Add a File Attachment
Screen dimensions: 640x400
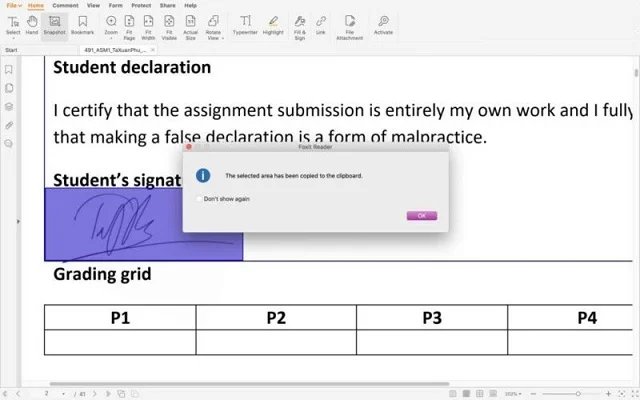(x=349, y=27)
